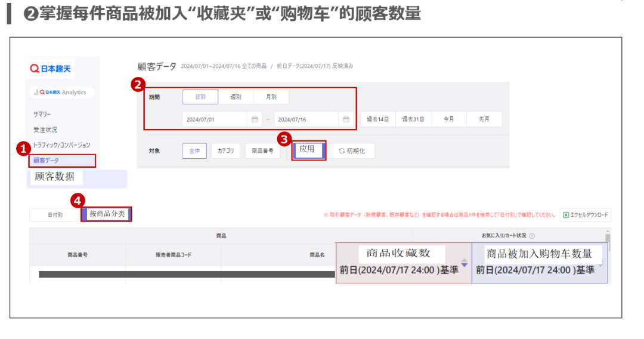644x339 pixels.
Task: Click help icon beside お気に入り/カート状況
Action: (x=532, y=236)
